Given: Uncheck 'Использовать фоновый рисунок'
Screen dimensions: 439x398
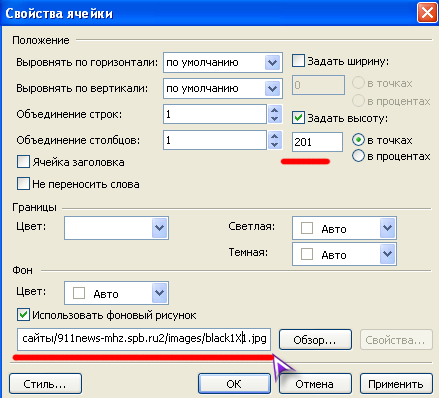Looking at the screenshot, I should 23,315.
